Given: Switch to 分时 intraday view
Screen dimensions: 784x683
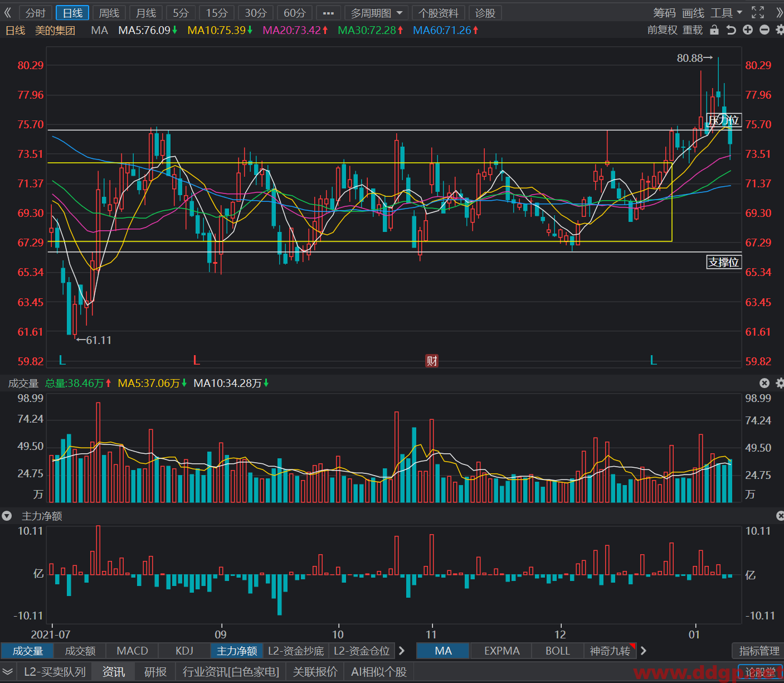Looking at the screenshot, I should click(x=36, y=13).
